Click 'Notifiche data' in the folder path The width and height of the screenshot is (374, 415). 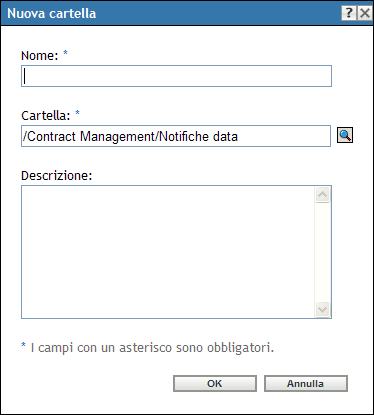199,136
